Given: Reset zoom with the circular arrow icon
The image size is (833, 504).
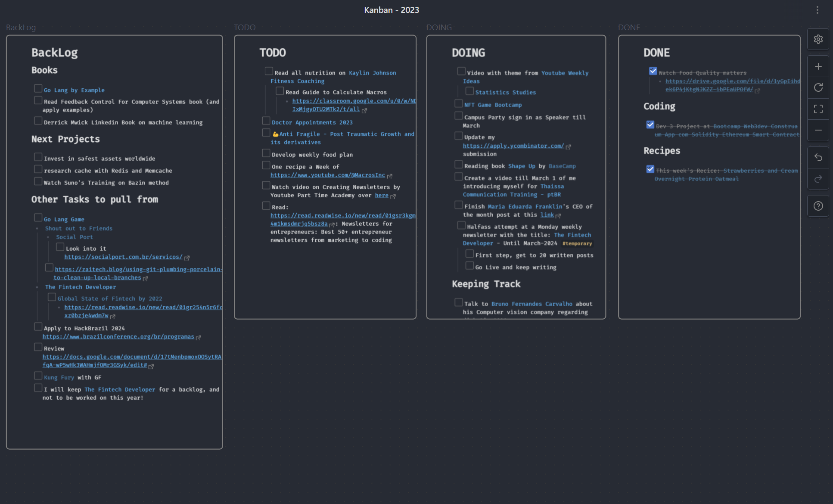Looking at the screenshot, I should (x=818, y=87).
